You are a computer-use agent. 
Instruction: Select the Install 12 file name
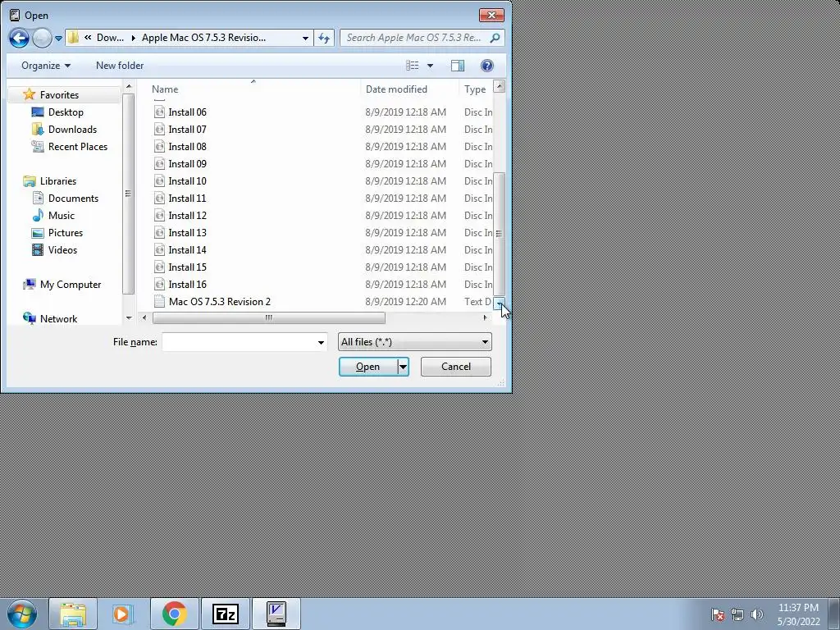(188, 216)
